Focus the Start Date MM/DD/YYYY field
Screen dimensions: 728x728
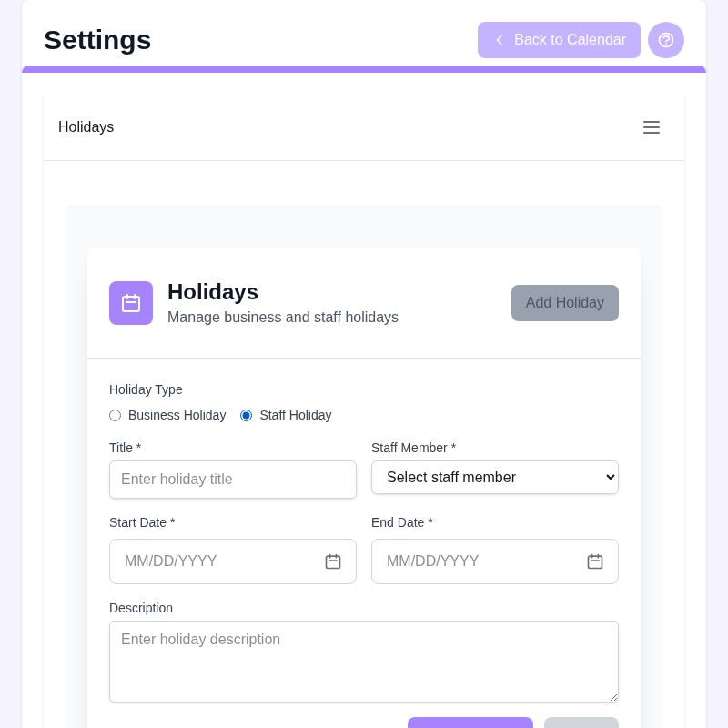pyautogui.click(x=233, y=561)
